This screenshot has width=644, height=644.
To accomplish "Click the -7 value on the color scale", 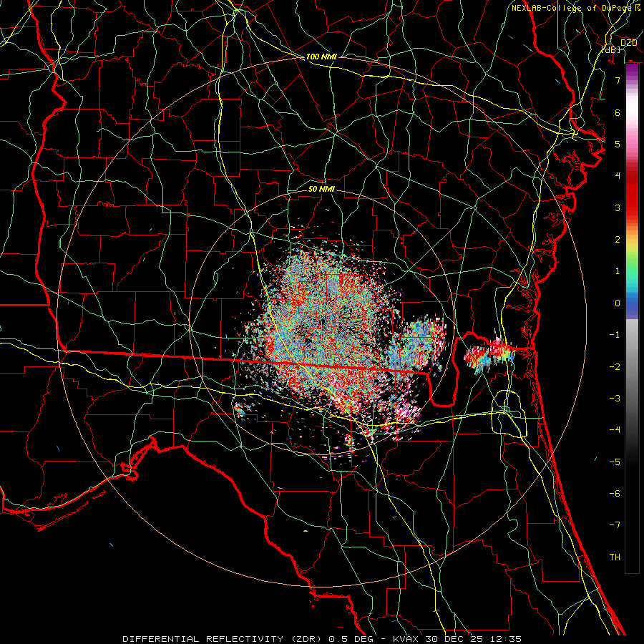I will [x=615, y=525].
